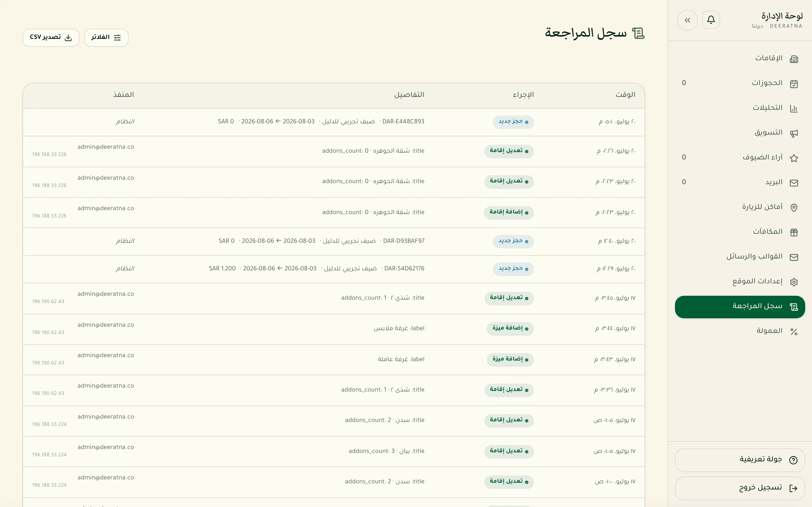This screenshot has height=507, width=812.
Task: Open الإقامات building icon in sidebar
Action: tap(794, 59)
